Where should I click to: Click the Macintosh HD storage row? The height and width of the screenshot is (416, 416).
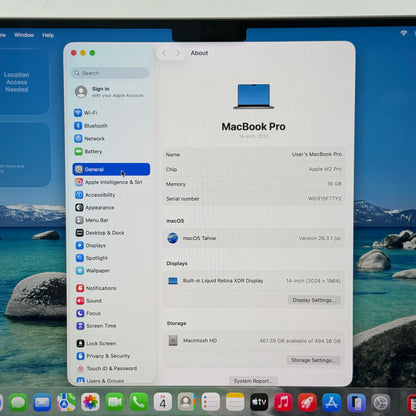pyautogui.click(x=253, y=341)
